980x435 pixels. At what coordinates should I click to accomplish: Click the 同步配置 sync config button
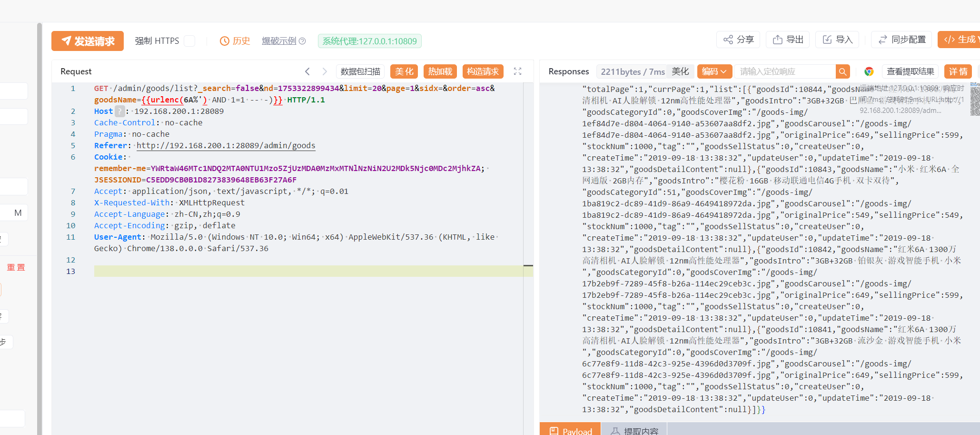tap(901, 40)
